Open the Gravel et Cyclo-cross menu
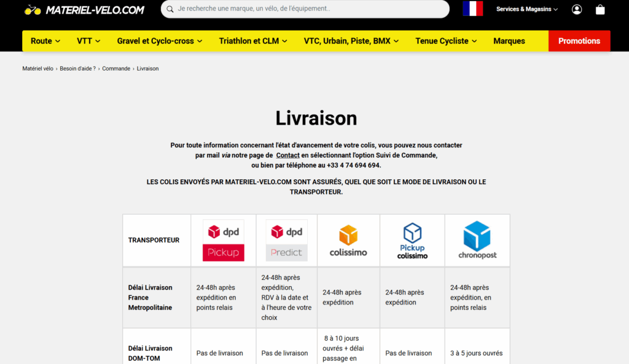The width and height of the screenshot is (629, 364). click(160, 41)
